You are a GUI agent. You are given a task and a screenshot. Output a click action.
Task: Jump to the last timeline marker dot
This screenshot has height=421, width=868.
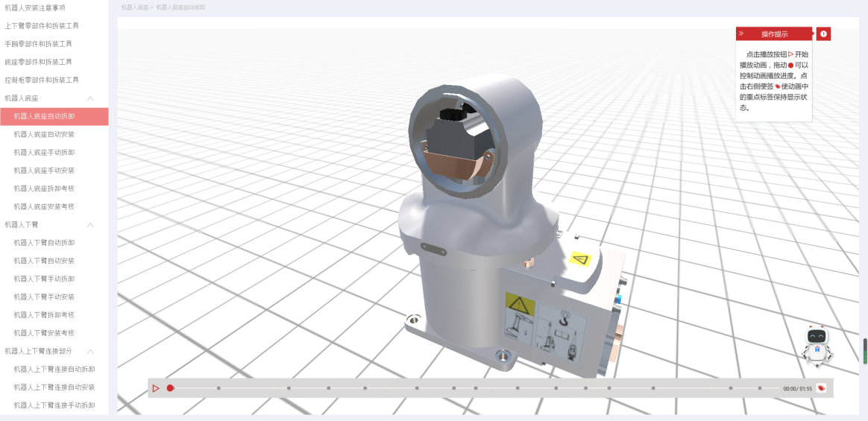pos(759,388)
